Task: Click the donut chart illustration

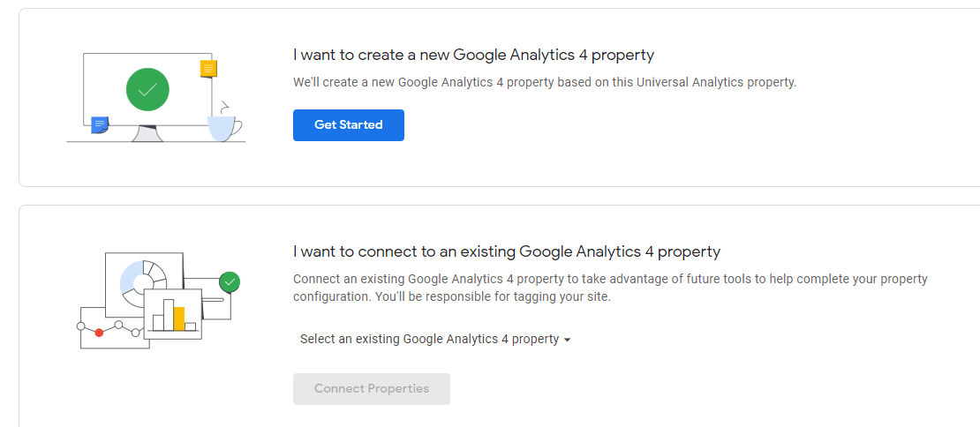Action: coord(142,279)
